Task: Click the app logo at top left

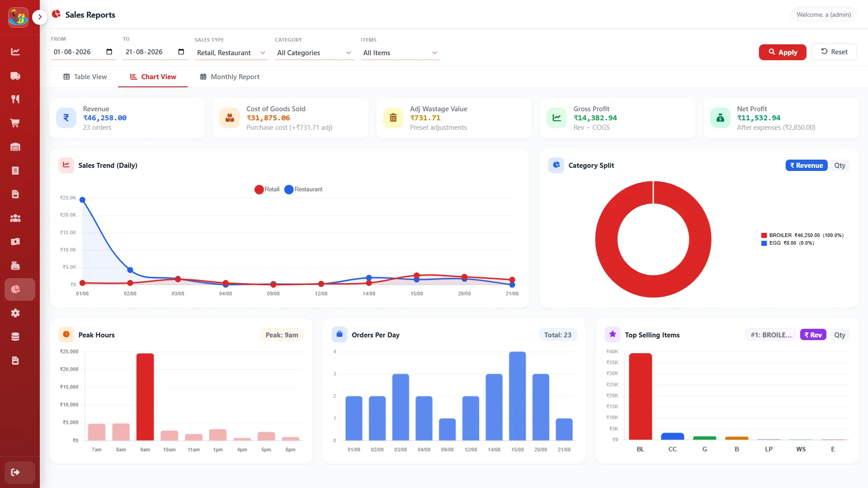Action: tap(18, 17)
